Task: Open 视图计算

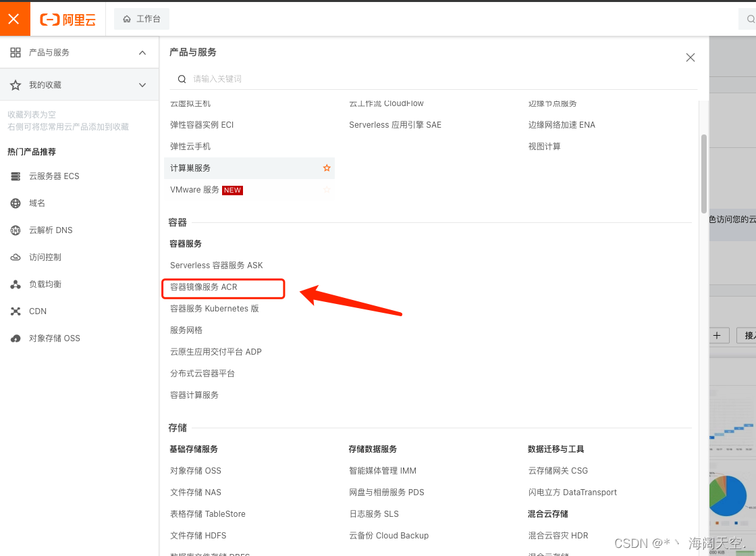Action: click(544, 146)
